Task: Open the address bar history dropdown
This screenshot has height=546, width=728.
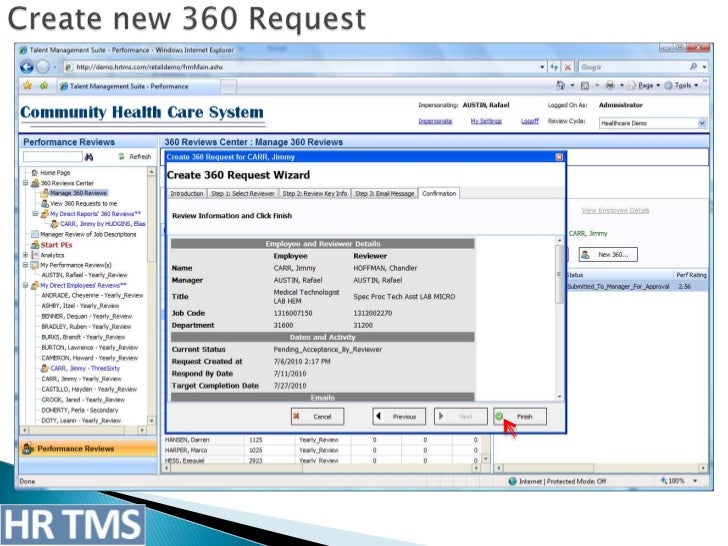Action: (542, 67)
